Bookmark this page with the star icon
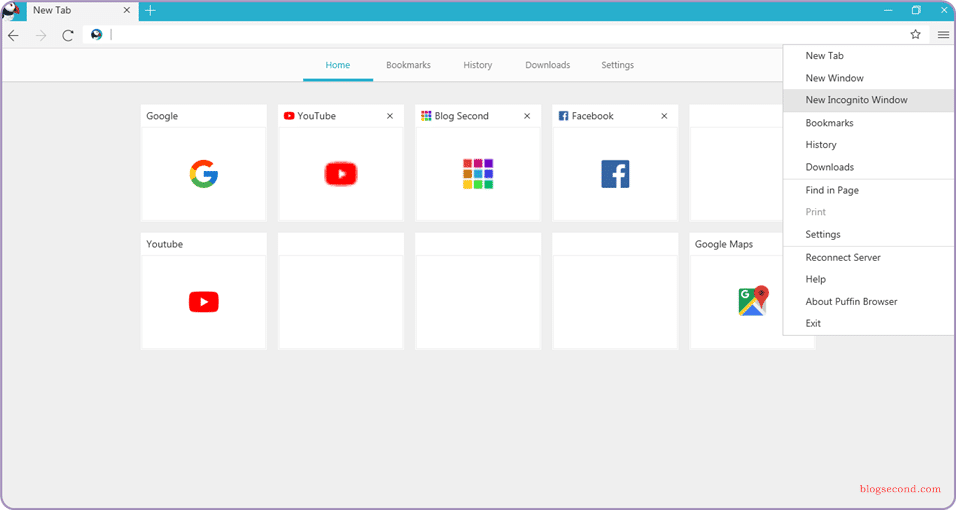956x510 pixels. tap(915, 35)
